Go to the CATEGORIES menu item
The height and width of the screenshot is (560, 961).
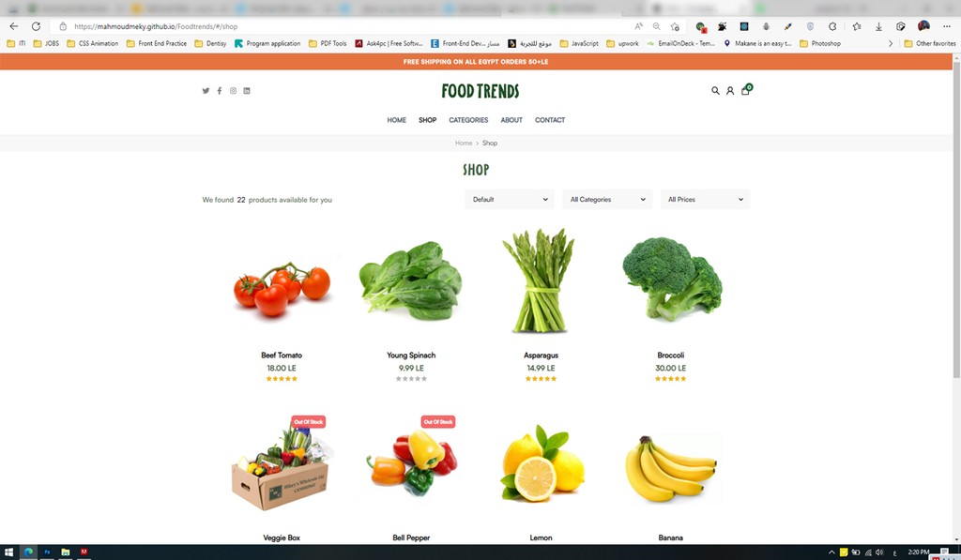click(x=468, y=120)
